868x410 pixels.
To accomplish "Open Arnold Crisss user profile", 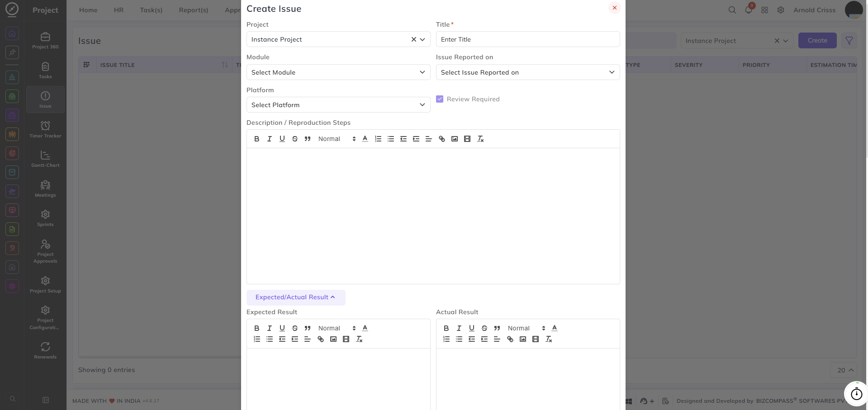I will coord(828,10).
